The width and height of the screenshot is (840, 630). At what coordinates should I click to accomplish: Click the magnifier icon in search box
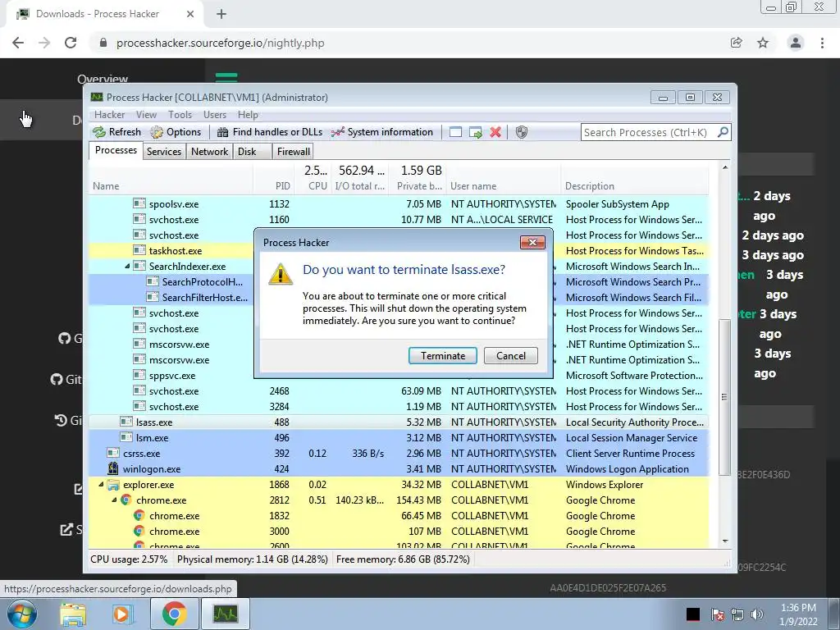[x=723, y=132]
